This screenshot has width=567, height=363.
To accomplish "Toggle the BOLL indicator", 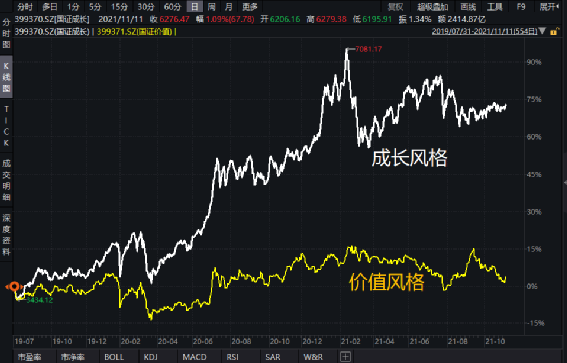I will point(114,357).
